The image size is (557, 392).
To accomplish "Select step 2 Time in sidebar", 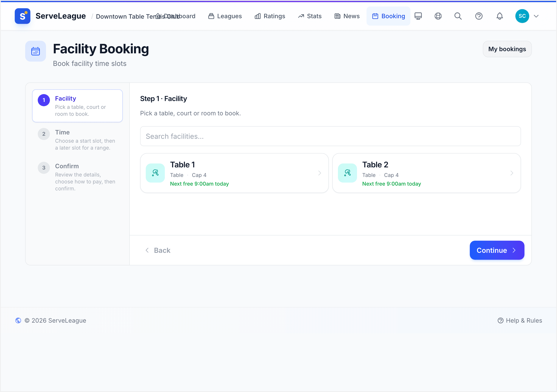I will (x=77, y=140).
